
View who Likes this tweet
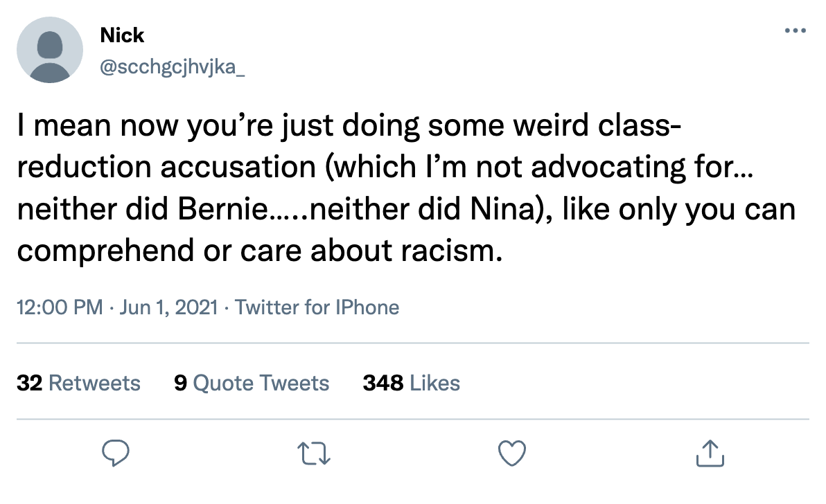[x=434, y=383]
